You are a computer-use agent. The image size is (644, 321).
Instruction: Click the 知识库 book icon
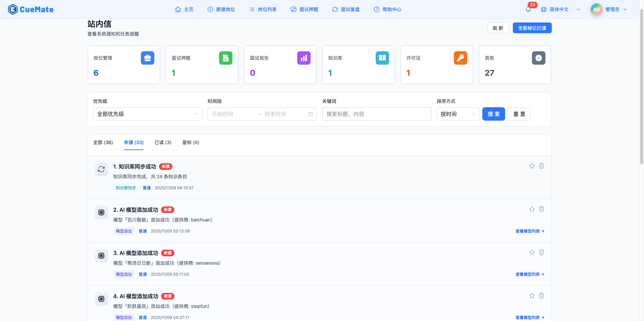coord(382,58)
